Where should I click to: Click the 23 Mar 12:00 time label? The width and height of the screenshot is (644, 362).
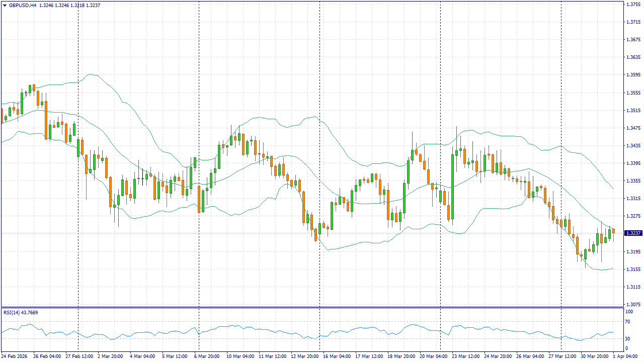coord(465,356)
